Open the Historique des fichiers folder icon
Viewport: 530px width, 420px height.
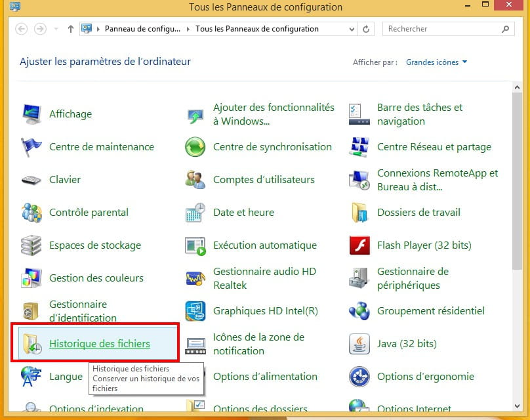click(x=32, y=344)
